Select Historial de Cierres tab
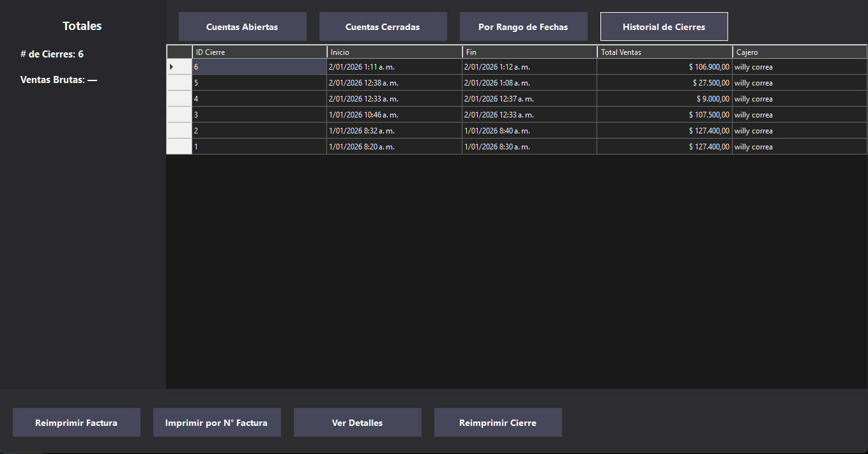Viewport: 868px width, 454px height. click(x=664, y=27)
